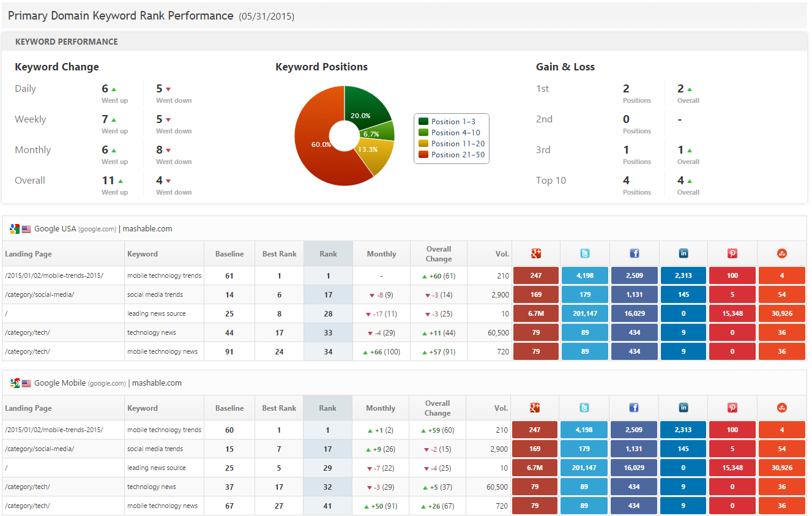Click the Google+ icon in Google USA table
Viewport: 812px width, 516px height.
[536, 253]
